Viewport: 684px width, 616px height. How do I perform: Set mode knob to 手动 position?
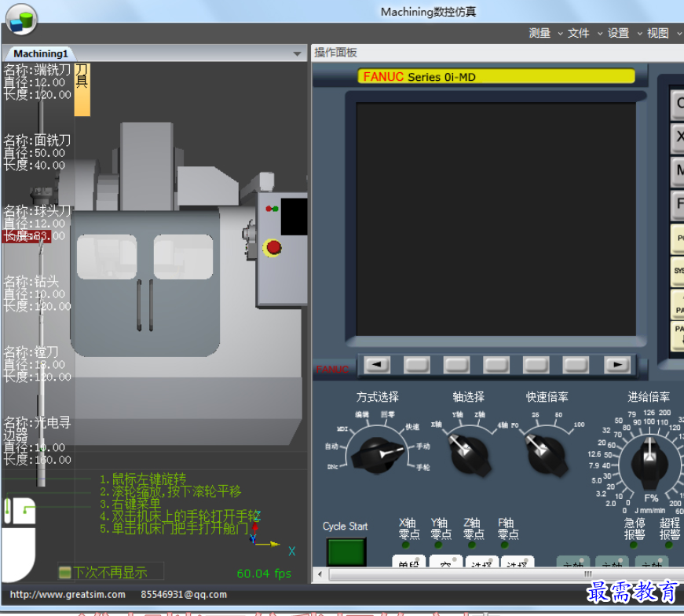pyautogui.click(x=422, y=447)
